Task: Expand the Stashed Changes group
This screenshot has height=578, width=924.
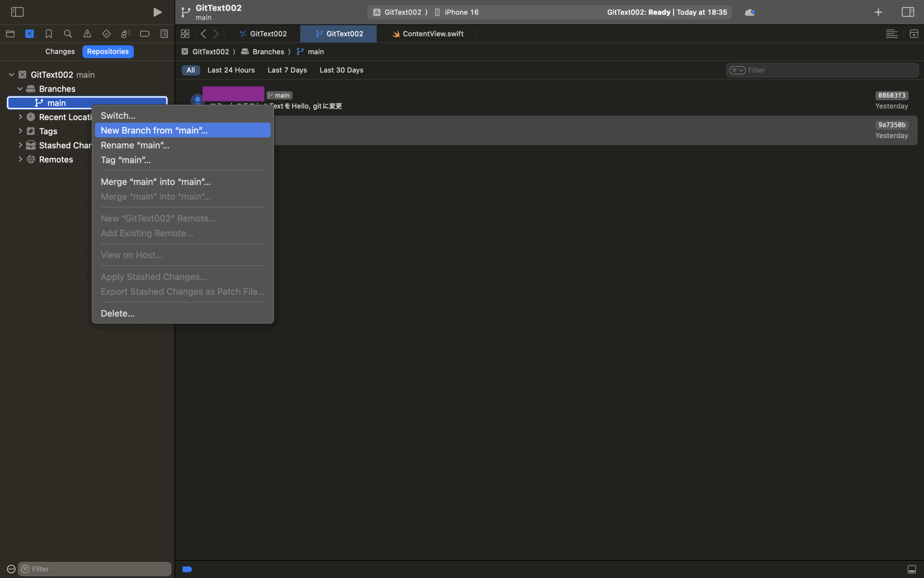Action: click(x=20, y=145)
